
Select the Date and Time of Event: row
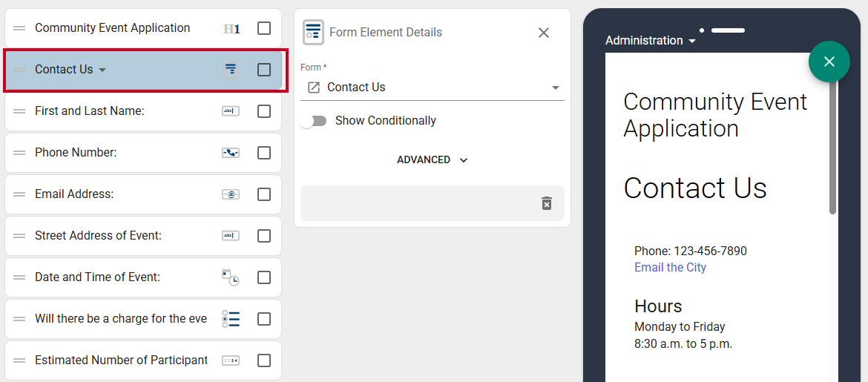click(143, 277)
